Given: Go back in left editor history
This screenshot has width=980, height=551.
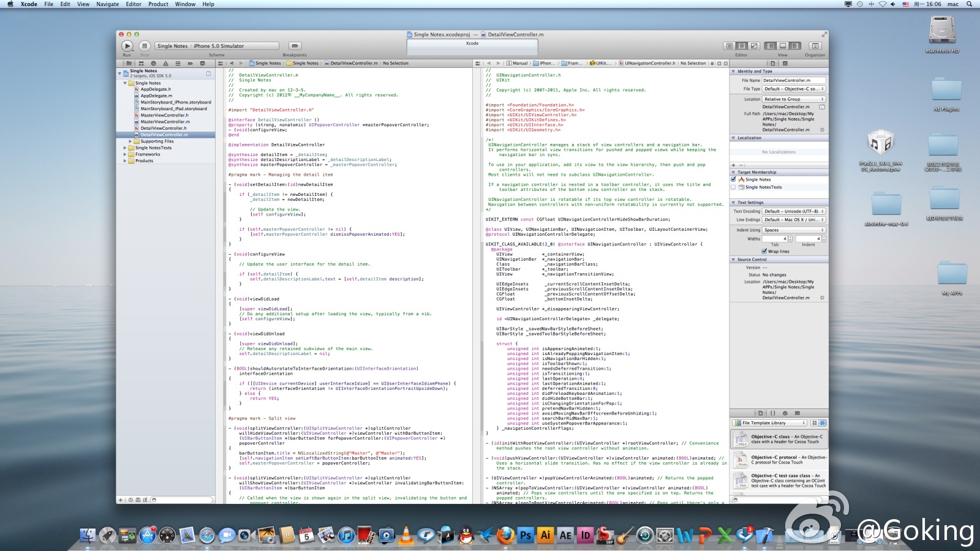Looking at the screenshot, I should click(x=232, y=63).
